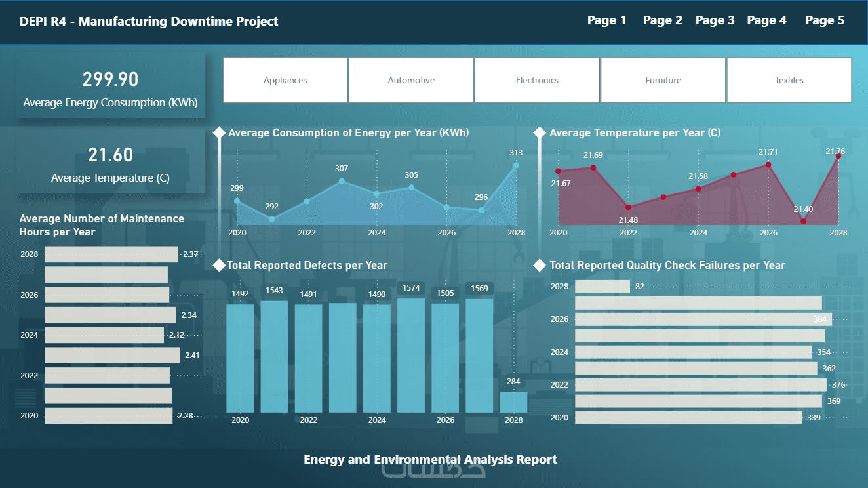Viewport: 868px width, 488px height.
Task: Select 'Total Reported Quality Check Failures per Year' title
Action: tap(667, 266)
